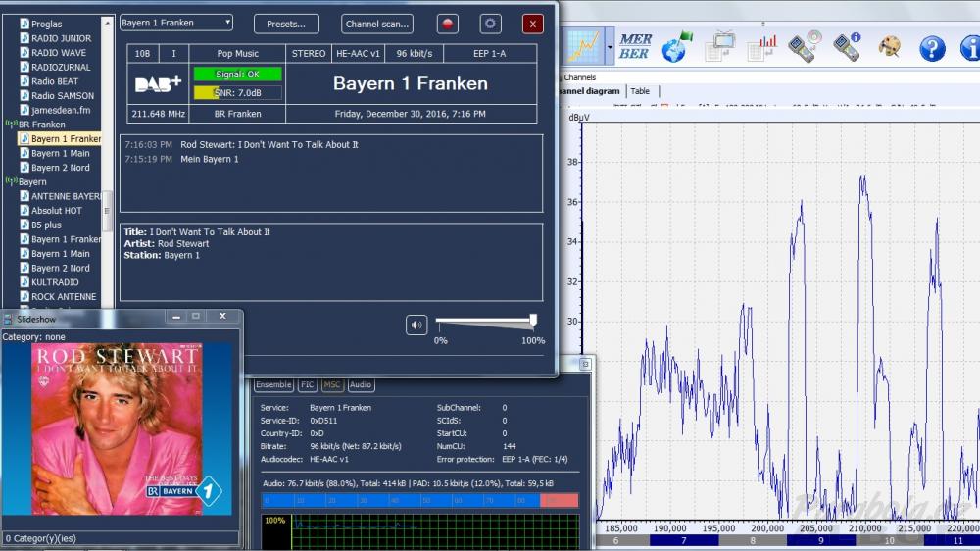Click the audio PAD blue progress bar
This screenshot has height=551, width=980.
point(401,500)
